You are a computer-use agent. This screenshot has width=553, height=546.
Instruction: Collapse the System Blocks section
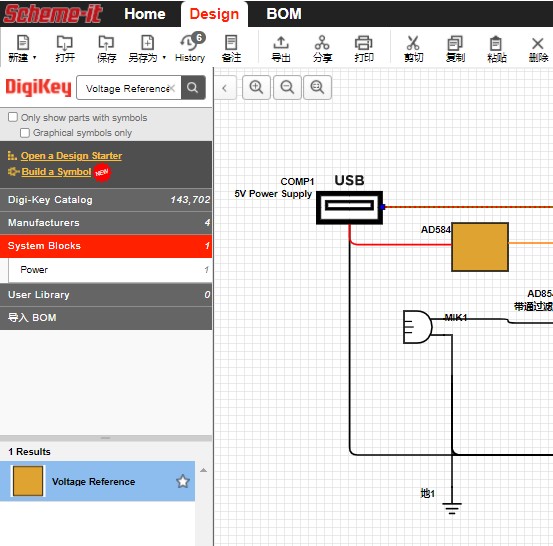coord(106,246)
